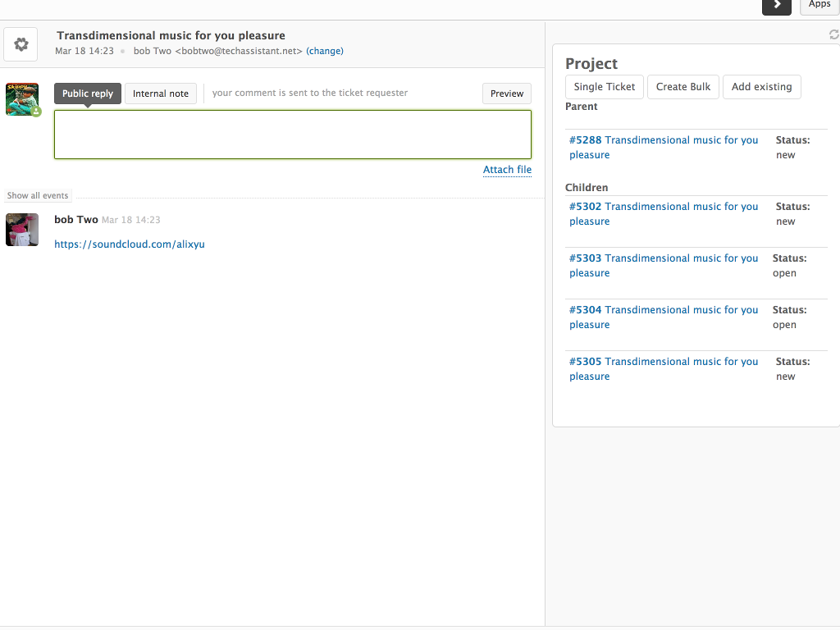840x630 pixels.
Task: Click the ticket type icon beside the title
Action: click(x=21, y=43)
